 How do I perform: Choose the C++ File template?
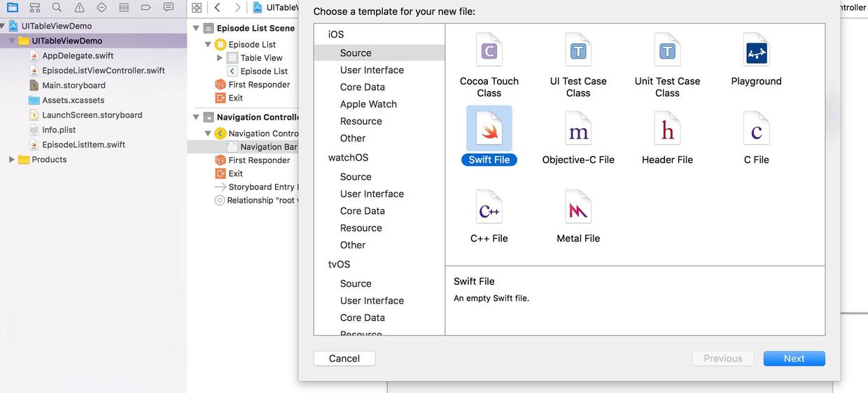point(489,217)
